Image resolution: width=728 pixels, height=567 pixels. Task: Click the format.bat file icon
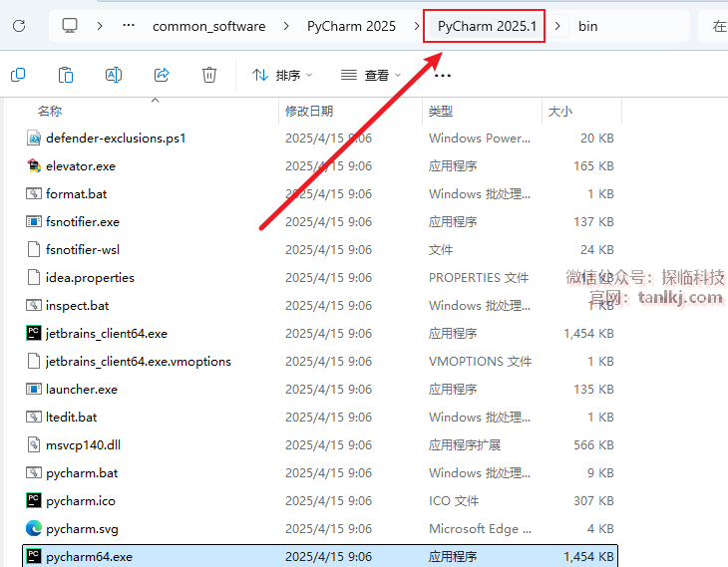coord(34,194)
